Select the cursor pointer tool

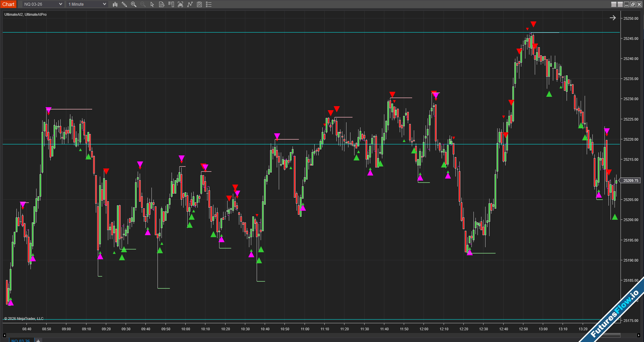pyautogui.click(x=152, y=4)
